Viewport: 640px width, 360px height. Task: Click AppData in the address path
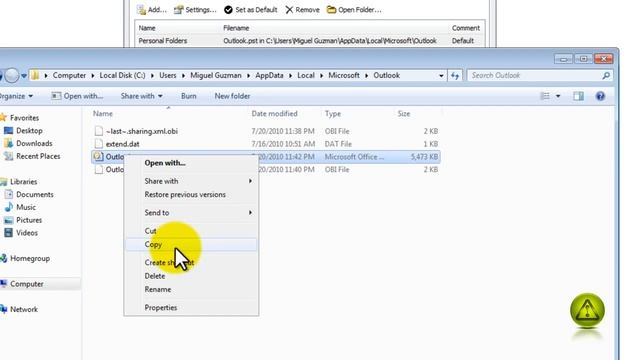(x=269, y=76)
